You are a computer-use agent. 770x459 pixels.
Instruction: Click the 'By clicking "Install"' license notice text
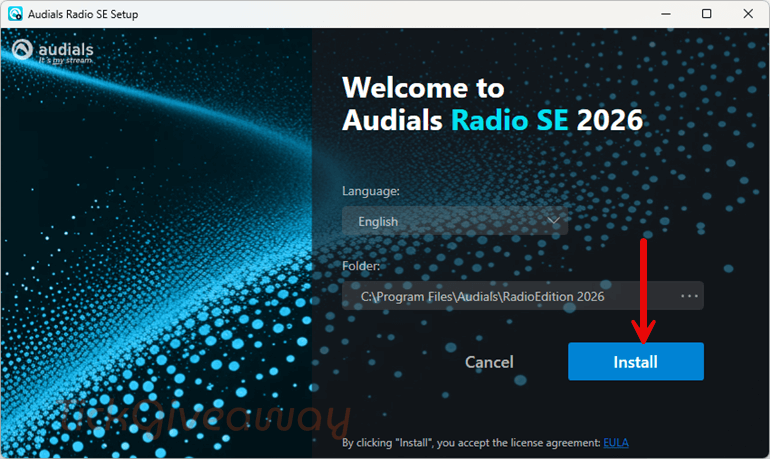471,443
